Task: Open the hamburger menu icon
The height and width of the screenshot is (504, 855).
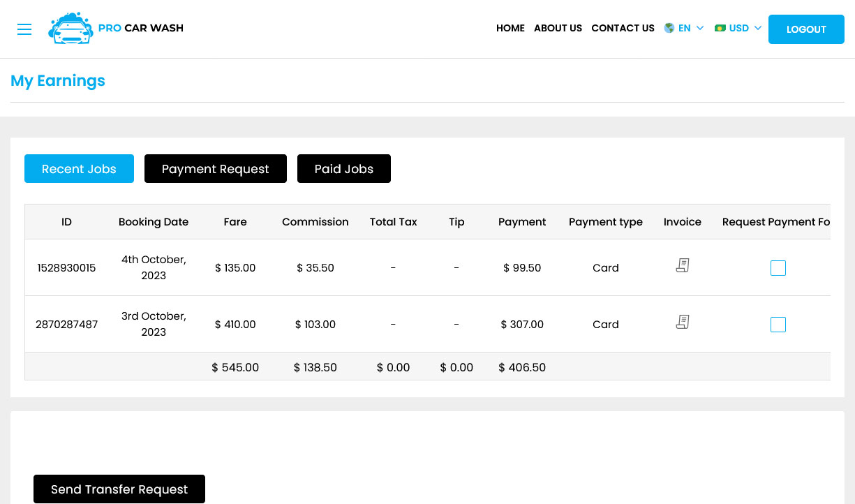Action: click(x=24, y=29)
